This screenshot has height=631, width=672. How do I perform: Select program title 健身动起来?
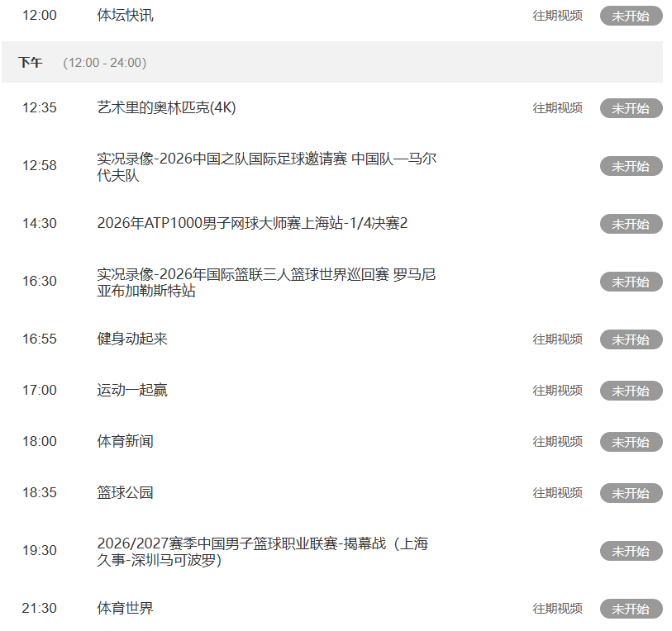[132, 339]
